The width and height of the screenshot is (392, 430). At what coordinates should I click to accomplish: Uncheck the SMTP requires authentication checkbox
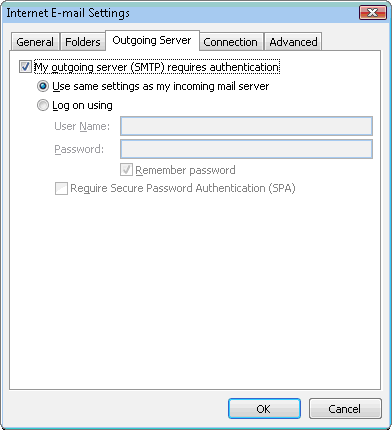point(25,67)
